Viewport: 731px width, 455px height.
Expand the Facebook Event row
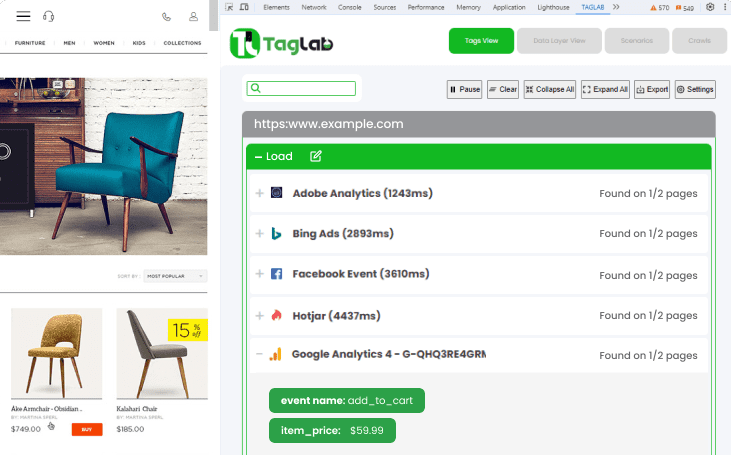(x=260, y=274)
